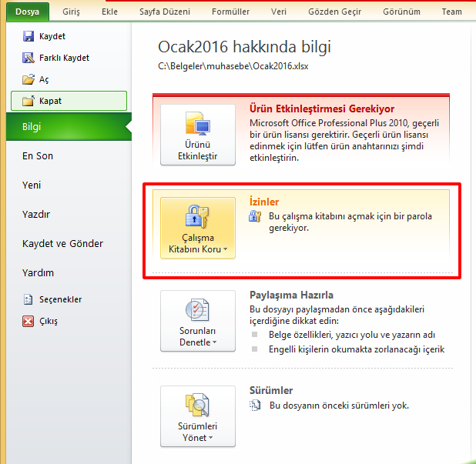Click the Kaydet label
The image size is (476, 464).
[x=52, y=36]
